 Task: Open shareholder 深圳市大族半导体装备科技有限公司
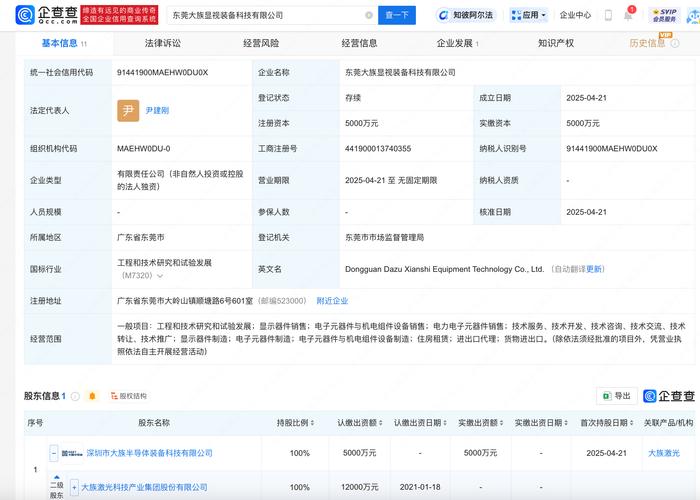pos(150,453)
